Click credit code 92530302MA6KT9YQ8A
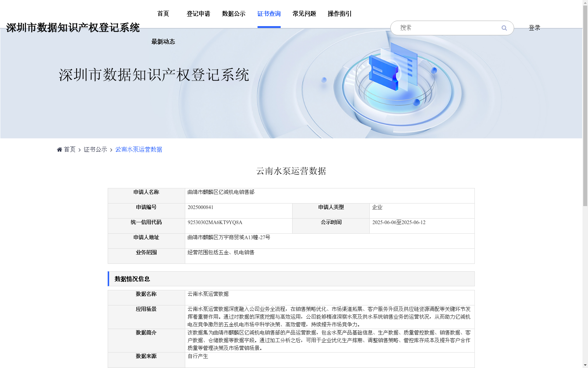588x368 pixels. pyautogui.click(x=215, y=222)
